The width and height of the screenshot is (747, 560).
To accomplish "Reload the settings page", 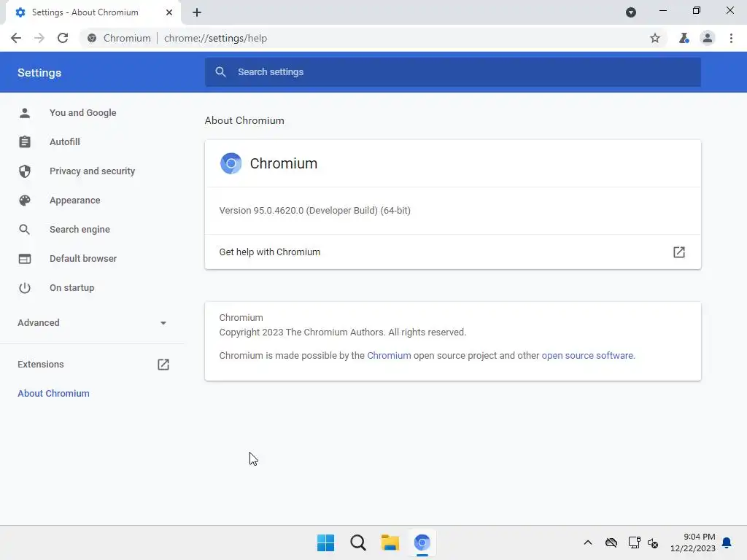I will (63, 38).
